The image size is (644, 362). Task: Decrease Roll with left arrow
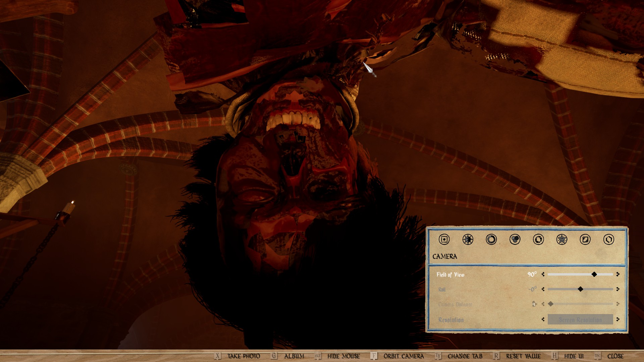[543, 289]
